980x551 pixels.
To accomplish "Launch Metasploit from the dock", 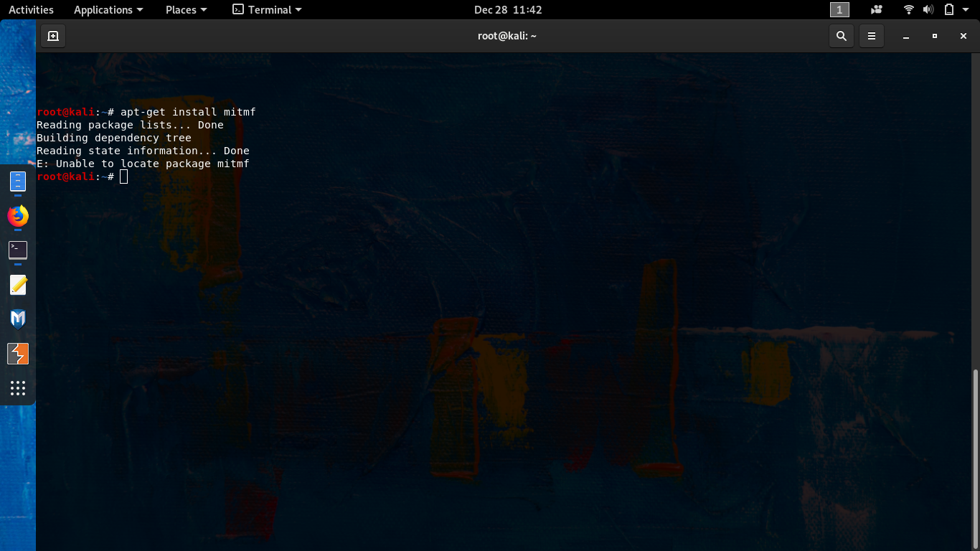I will (18, 319).
